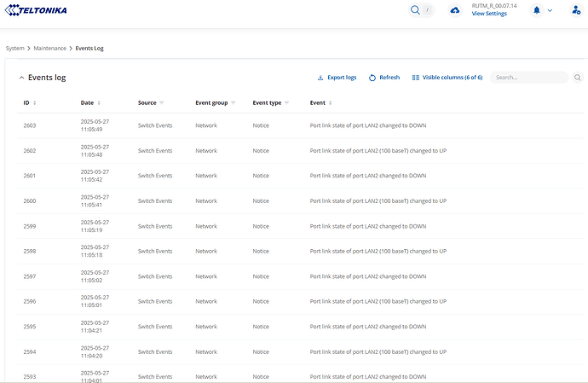Click the Refresh button label
The height and width of the screenshot is (383, 588).
[x=389, y=78]
